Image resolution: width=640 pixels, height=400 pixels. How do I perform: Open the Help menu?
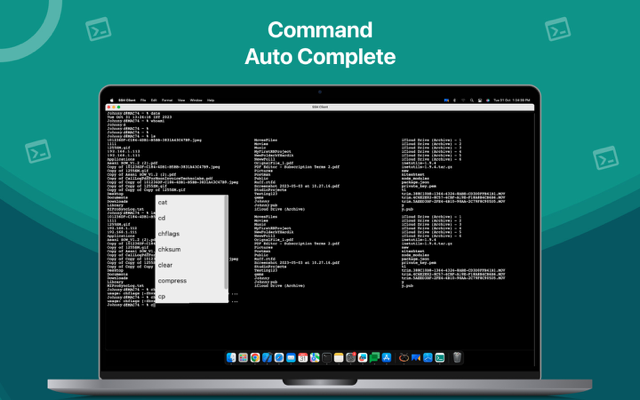tap(210, 100)
